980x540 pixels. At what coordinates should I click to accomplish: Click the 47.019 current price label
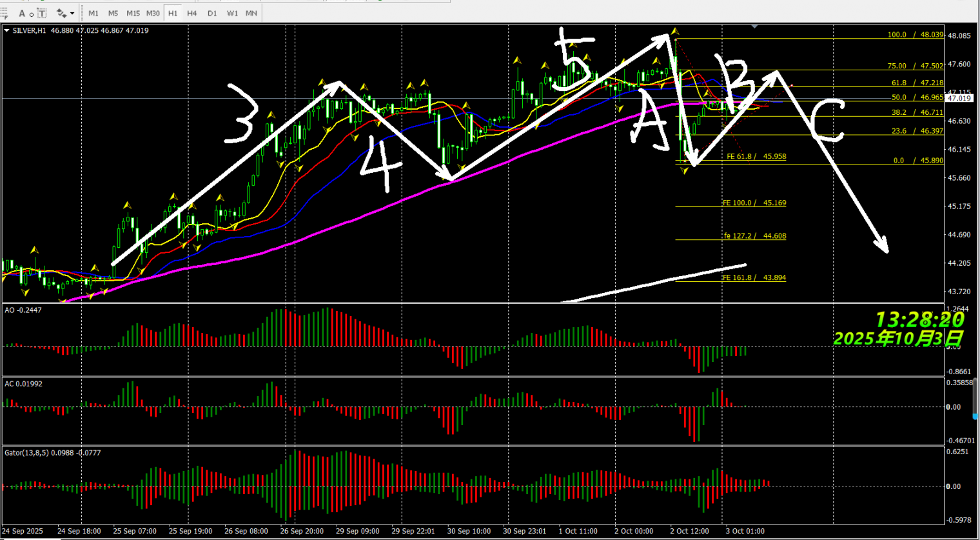[x=959, y=98]
